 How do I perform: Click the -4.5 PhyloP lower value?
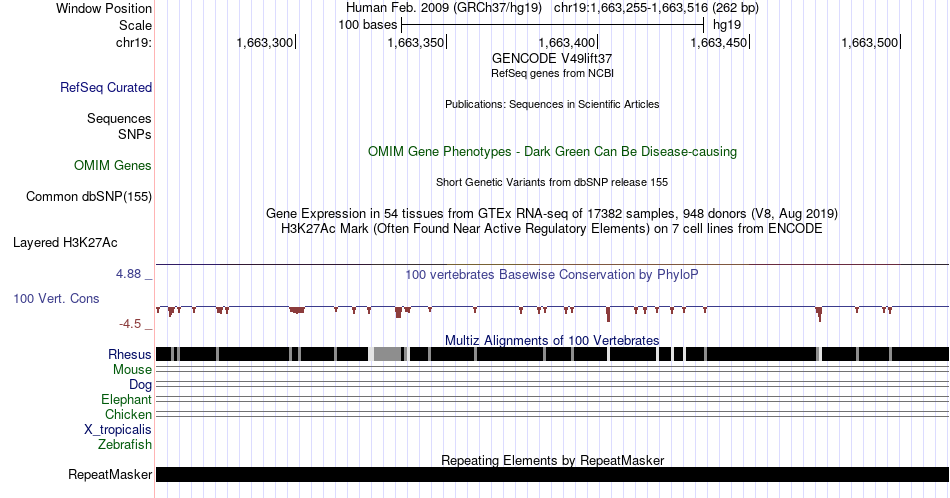pos(130,324)
